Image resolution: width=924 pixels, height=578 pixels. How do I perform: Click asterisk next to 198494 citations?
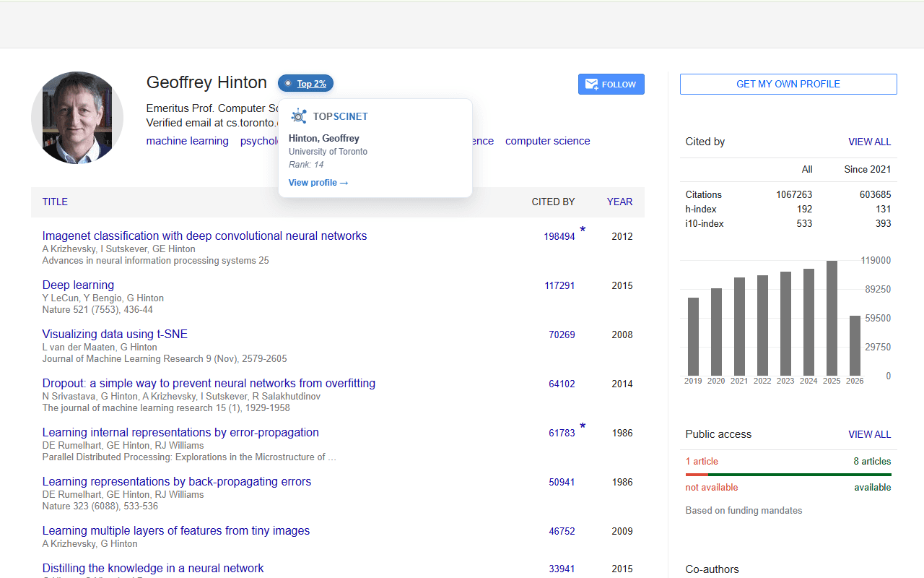click(x=583, y=230)
